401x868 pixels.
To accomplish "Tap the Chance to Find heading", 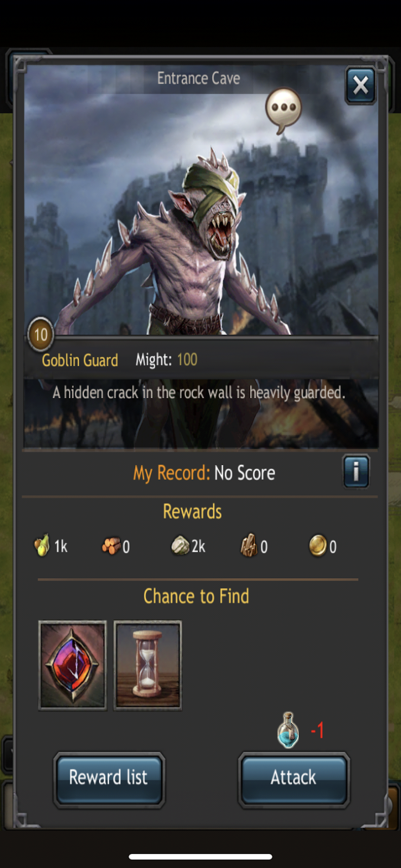I will click(196, 597).
